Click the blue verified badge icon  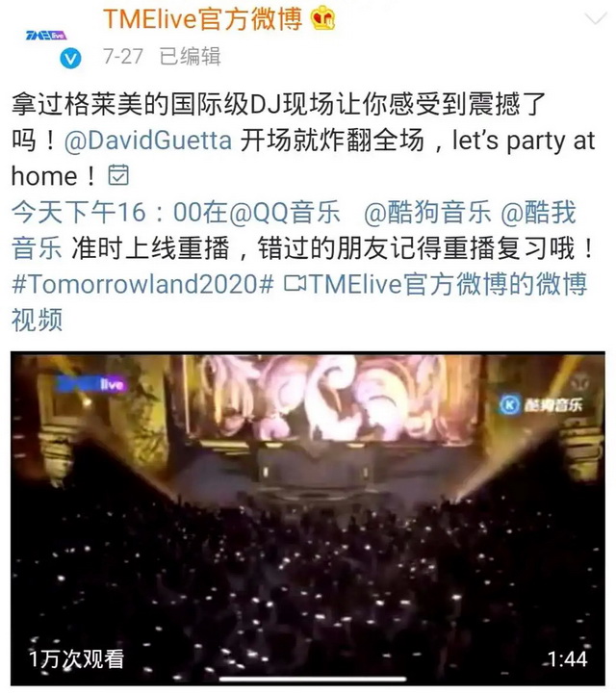tap(70, 59)
